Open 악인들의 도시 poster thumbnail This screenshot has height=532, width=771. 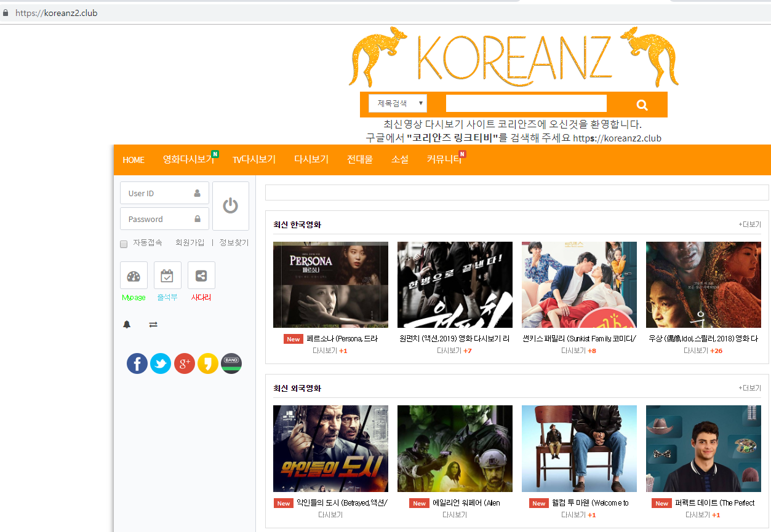330,448
